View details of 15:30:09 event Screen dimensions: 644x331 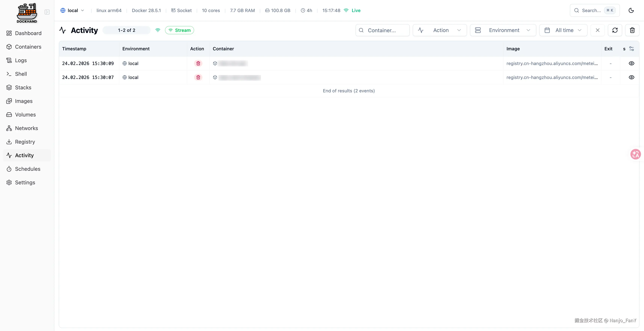631,64
